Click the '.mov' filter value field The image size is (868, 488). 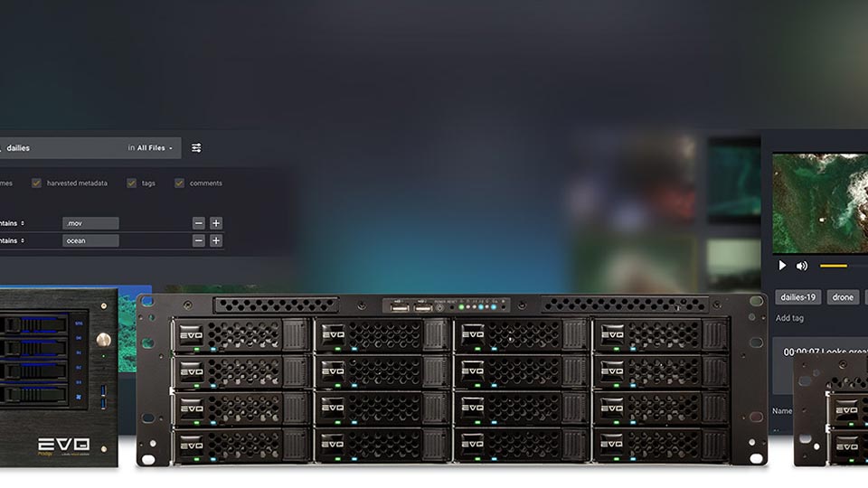coord(90,223)
